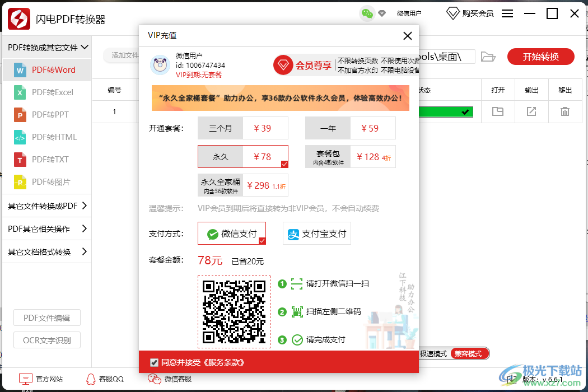
Task: Open 微信客服 support
Action: [170, 379]
